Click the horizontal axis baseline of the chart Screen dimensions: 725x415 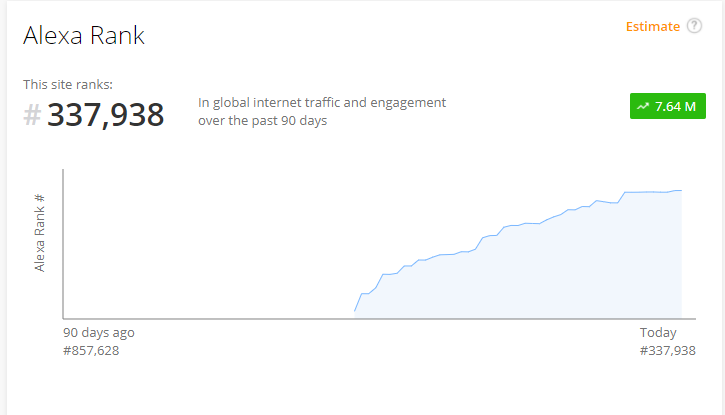pyautogui.click(x=379, y=318)
